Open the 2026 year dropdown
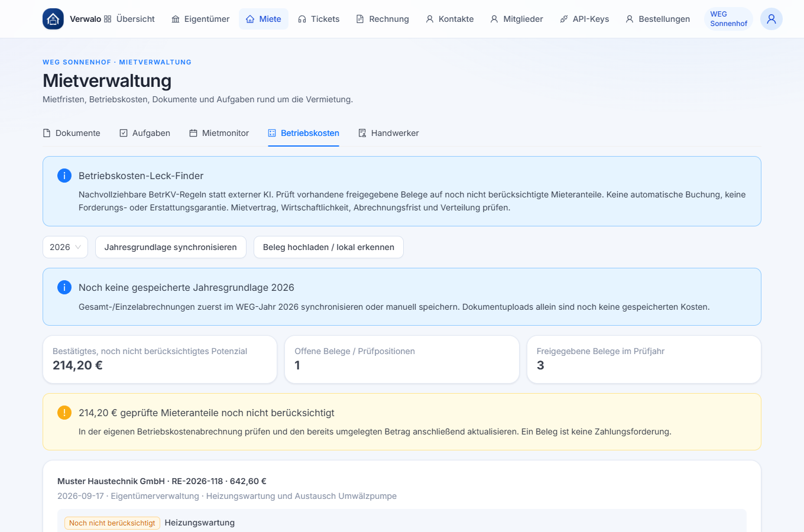This screenshot has width=804, height=532. point(65,247)
